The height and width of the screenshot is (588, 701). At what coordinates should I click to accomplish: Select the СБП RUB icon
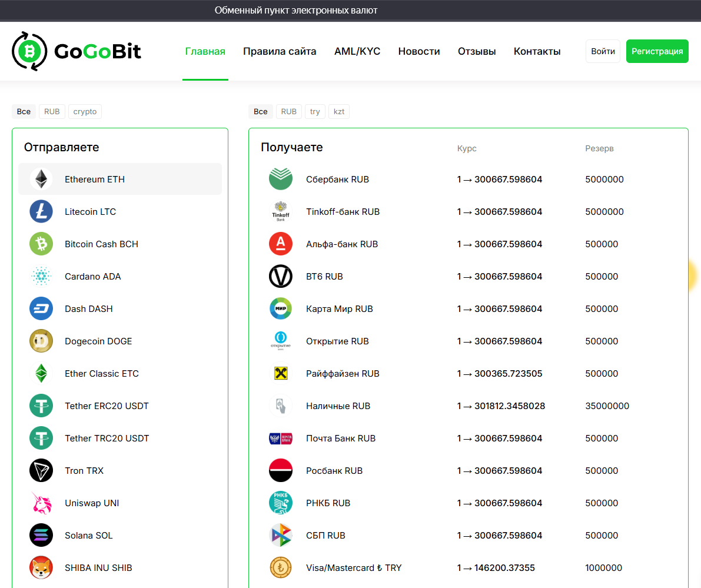(x=281, y=535)
